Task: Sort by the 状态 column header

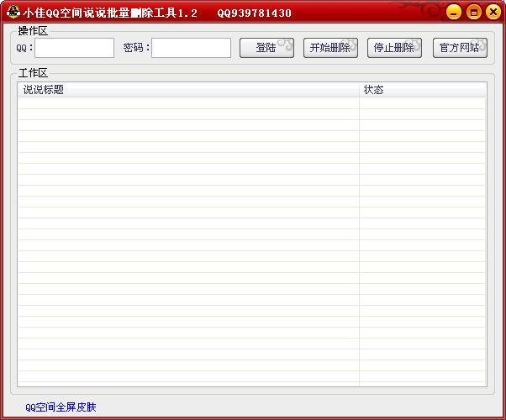Action: coord(423,90)
